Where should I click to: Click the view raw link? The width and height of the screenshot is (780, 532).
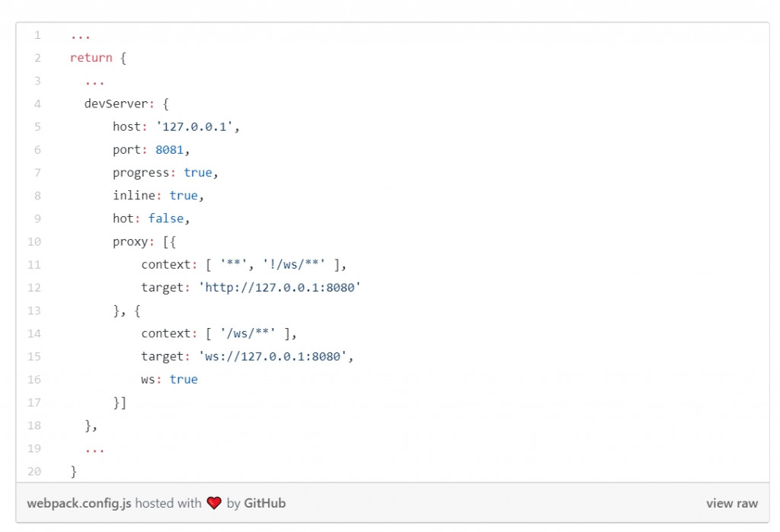click(732, 503)
